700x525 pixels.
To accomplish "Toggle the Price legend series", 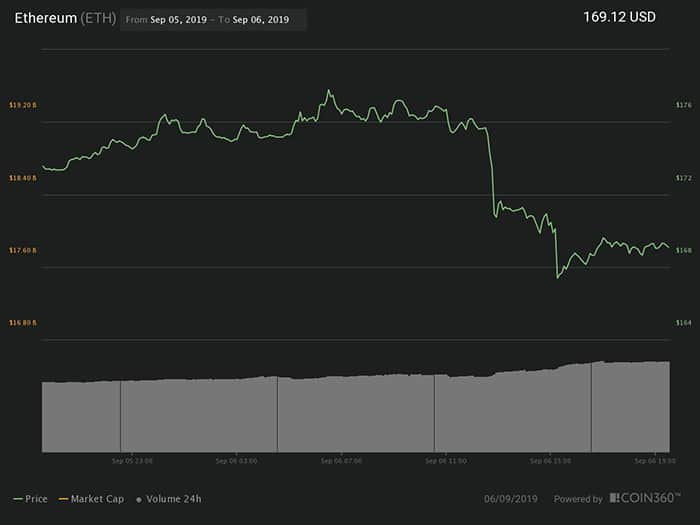I will pyautogui.click(x=36, y=498).
